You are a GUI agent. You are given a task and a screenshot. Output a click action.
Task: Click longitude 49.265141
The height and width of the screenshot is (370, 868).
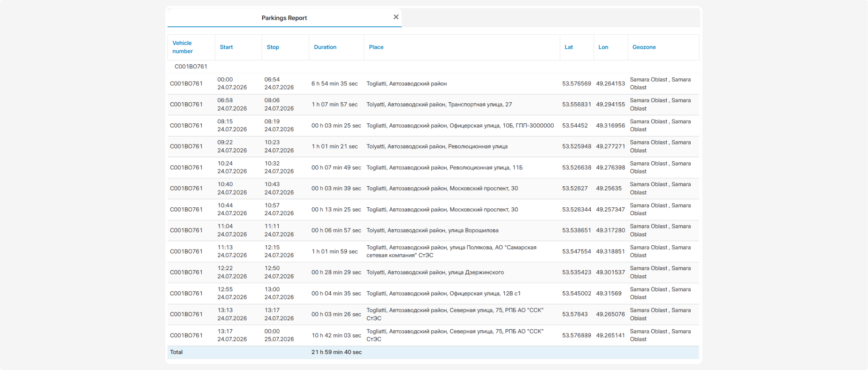click(x=610, y=335)
